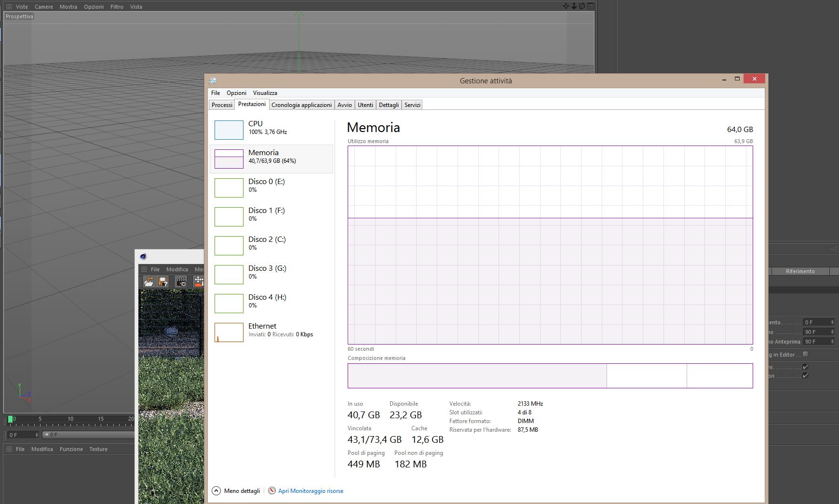The height and width of the screenshot is (504, 839).
Task: Open the viewport Camere menu
Action: coord(44,7)
